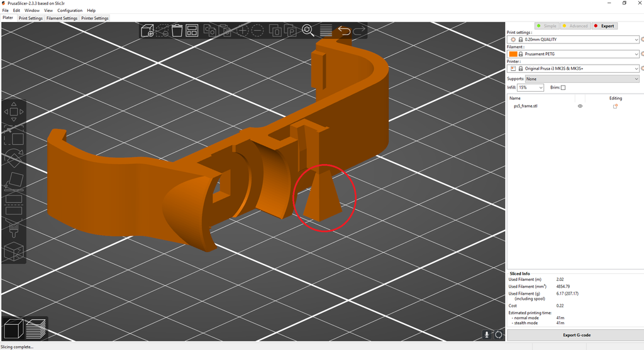
Task: Delete all objects with the trash icon
Action: [x=177, y=30]
